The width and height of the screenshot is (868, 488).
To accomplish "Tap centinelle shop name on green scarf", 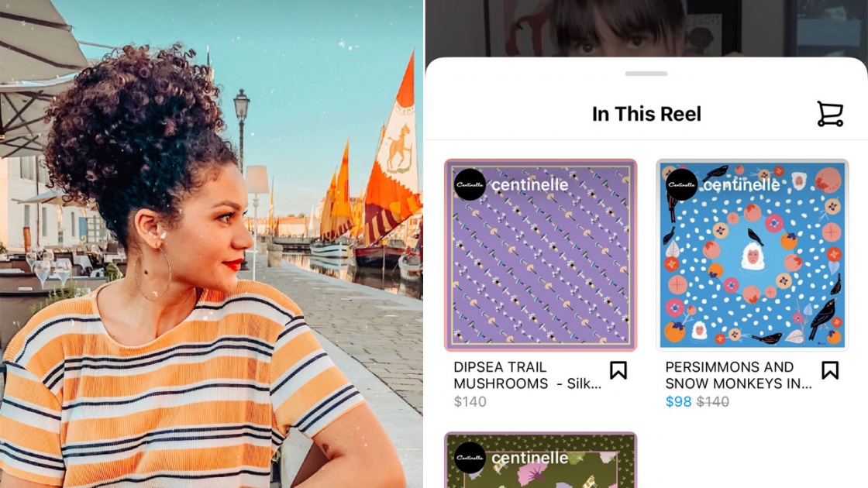I will point(530,458).
